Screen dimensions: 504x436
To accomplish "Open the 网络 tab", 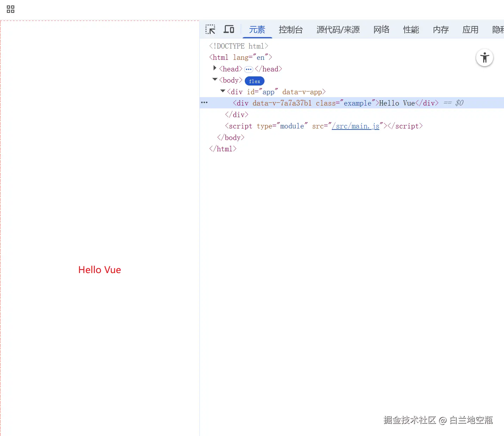I will click(381, 30).
